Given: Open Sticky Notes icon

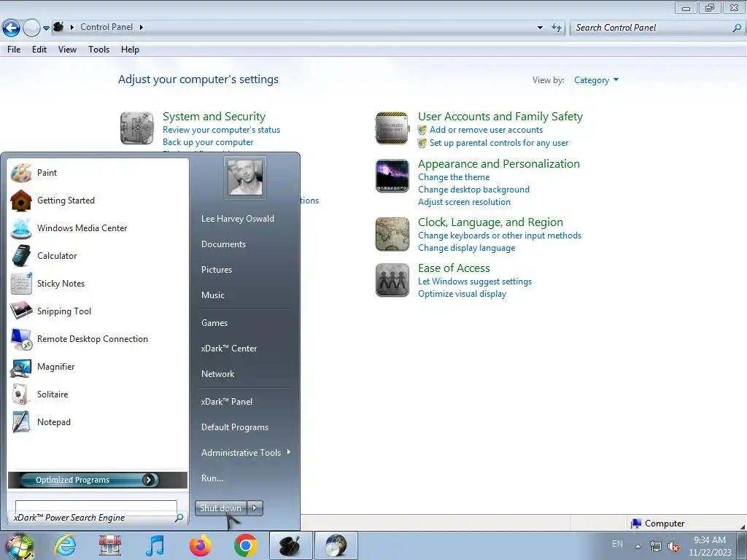Looking at the screenshot, I should tap(21, 284).
